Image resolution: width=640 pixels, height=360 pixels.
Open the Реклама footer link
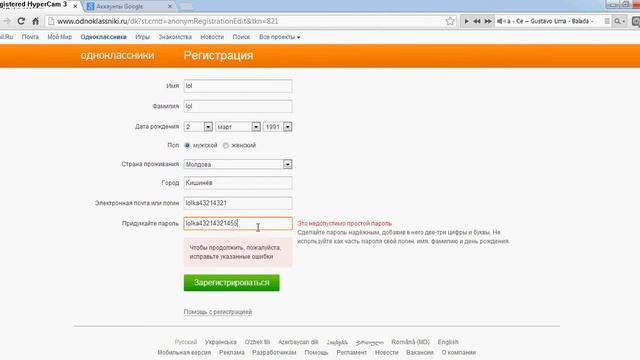232,352
